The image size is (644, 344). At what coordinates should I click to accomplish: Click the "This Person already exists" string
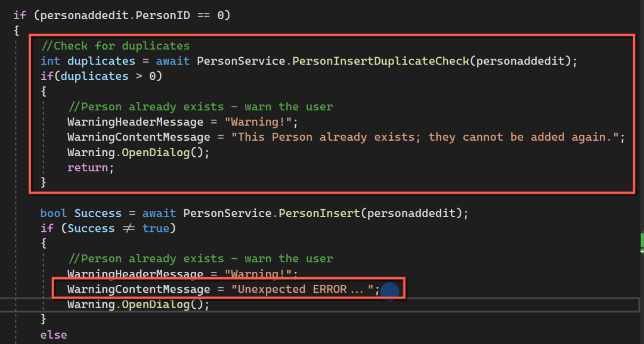point(426,137)
